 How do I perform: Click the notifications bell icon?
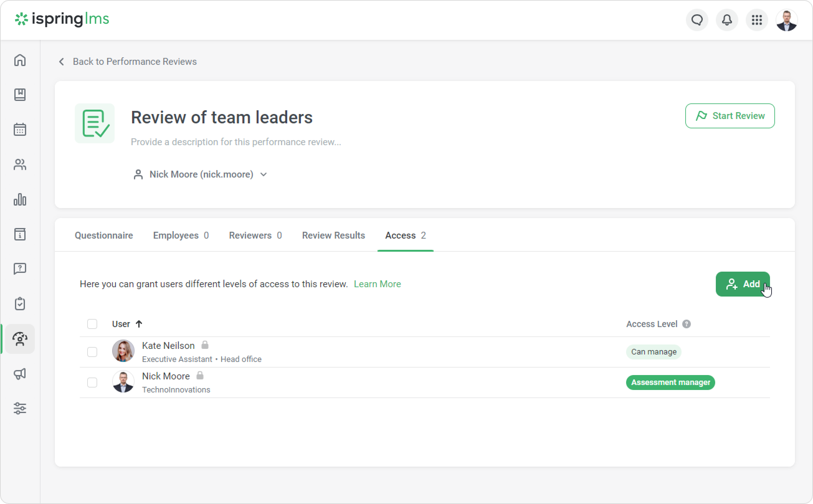coord(727,20)
